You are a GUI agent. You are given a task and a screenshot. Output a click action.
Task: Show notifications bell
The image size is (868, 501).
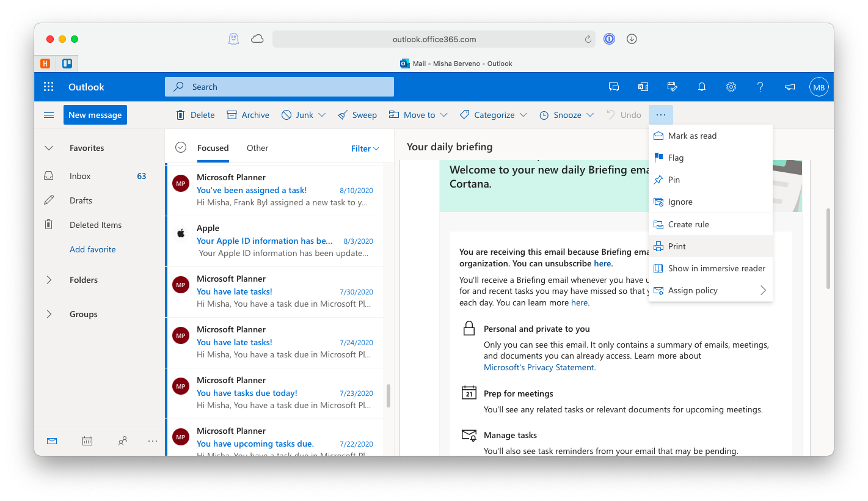pyautogui.click(x=702, y=87)
